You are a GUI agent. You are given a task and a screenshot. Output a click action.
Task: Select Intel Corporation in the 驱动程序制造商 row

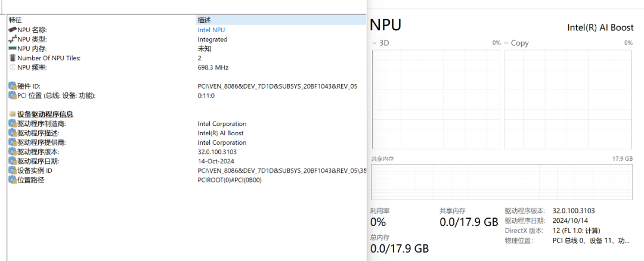coord(222,123)
